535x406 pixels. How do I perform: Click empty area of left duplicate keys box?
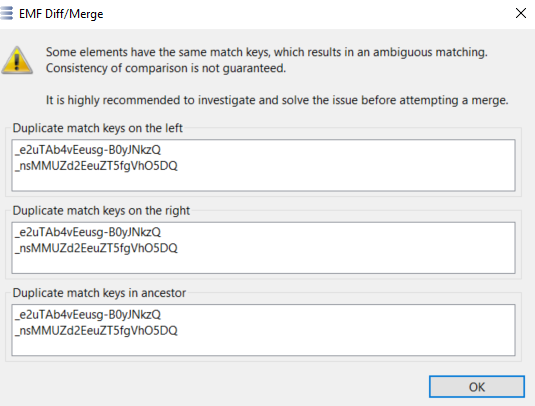[341, 171]
